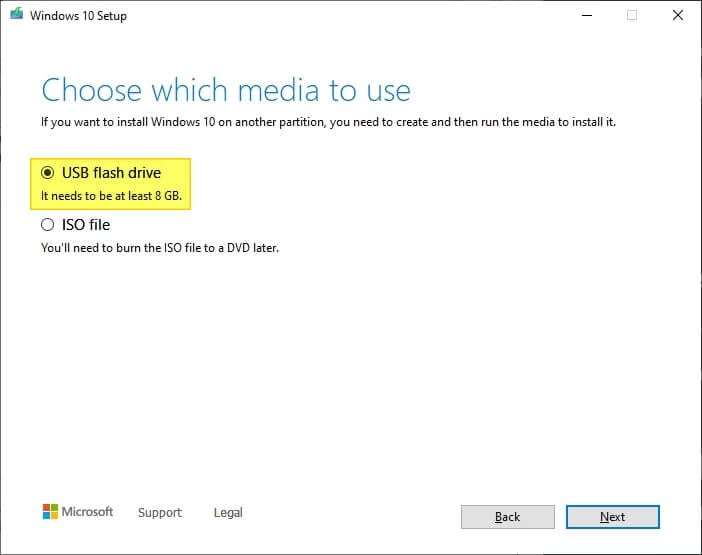Click the four-square Microsoft logo

tap(50, 512)
